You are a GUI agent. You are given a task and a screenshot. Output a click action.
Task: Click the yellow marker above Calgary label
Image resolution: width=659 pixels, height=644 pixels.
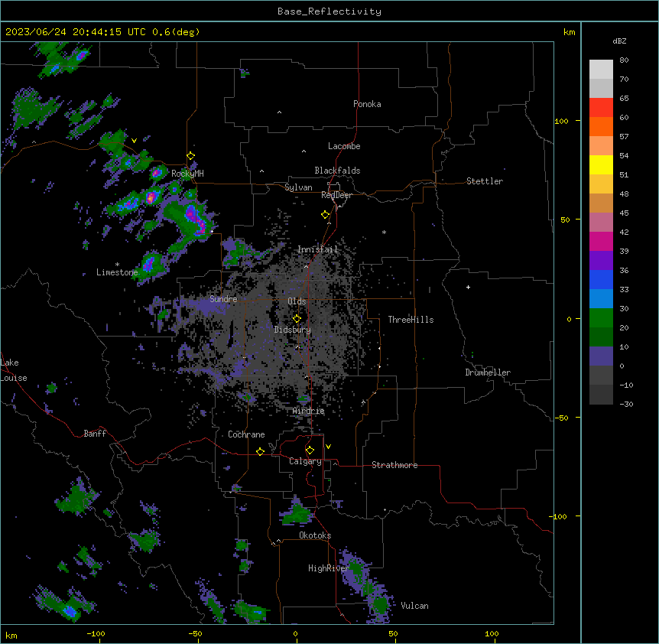click(310, 450)
